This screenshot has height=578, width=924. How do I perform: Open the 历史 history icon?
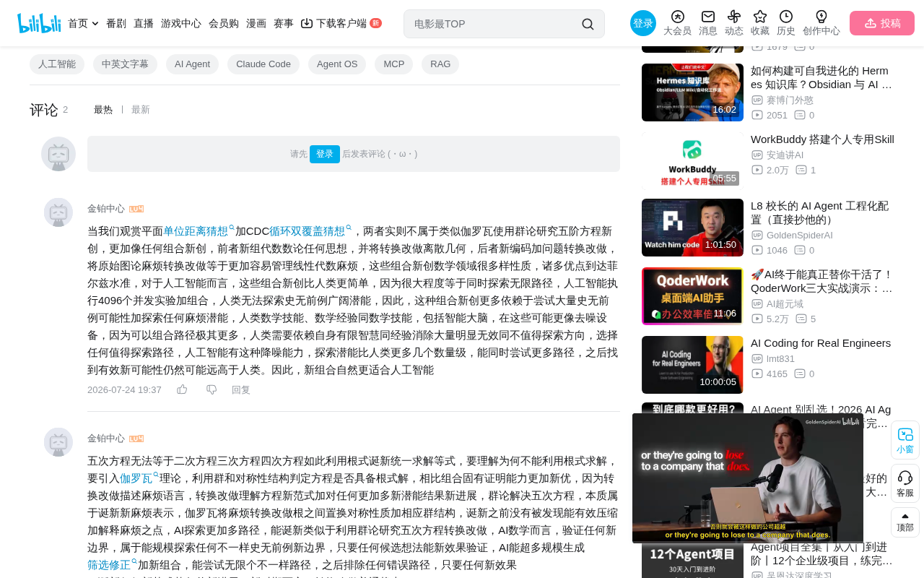click(786, 17)
